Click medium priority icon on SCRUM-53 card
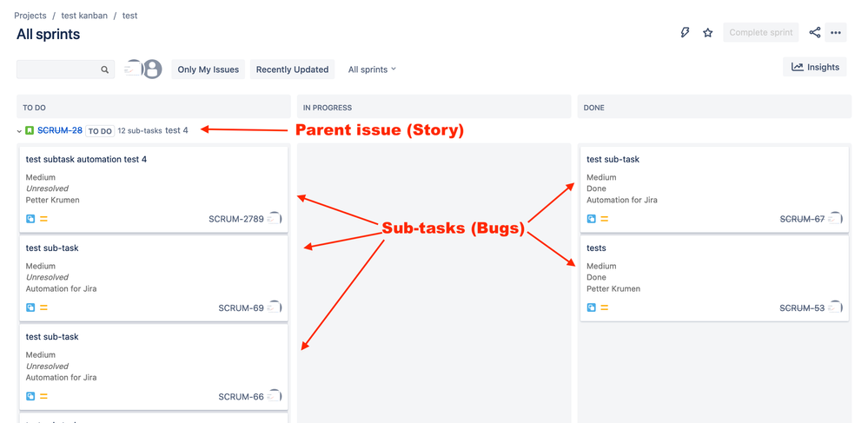Screen dimensions: 868x423 pos(605,307)
